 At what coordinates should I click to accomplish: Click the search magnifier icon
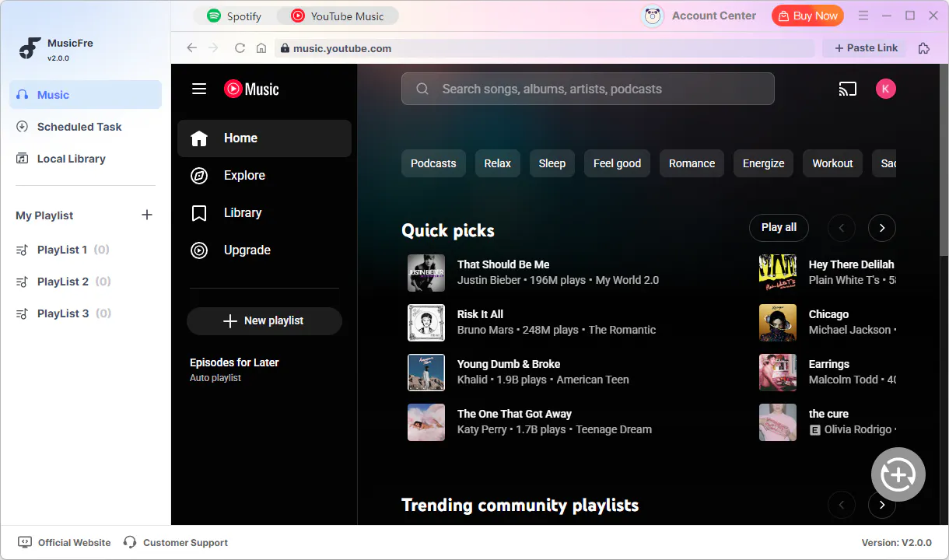click(422, 89)
